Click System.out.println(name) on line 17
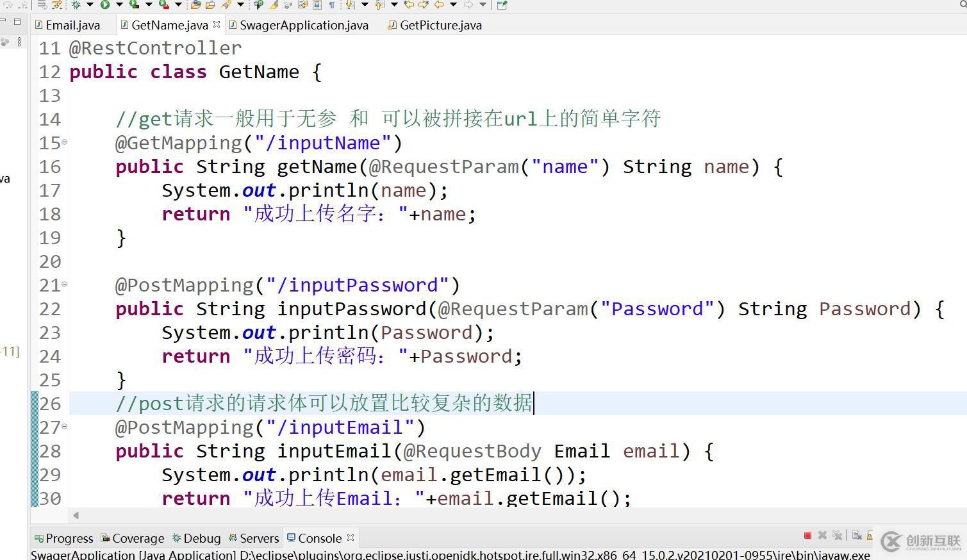 (305, 190)
